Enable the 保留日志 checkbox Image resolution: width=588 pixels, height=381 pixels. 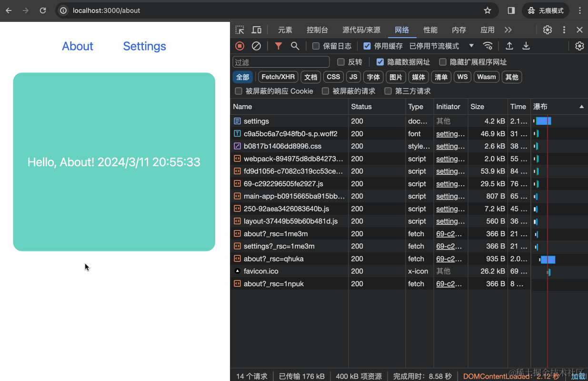click(x=316, y=46)
